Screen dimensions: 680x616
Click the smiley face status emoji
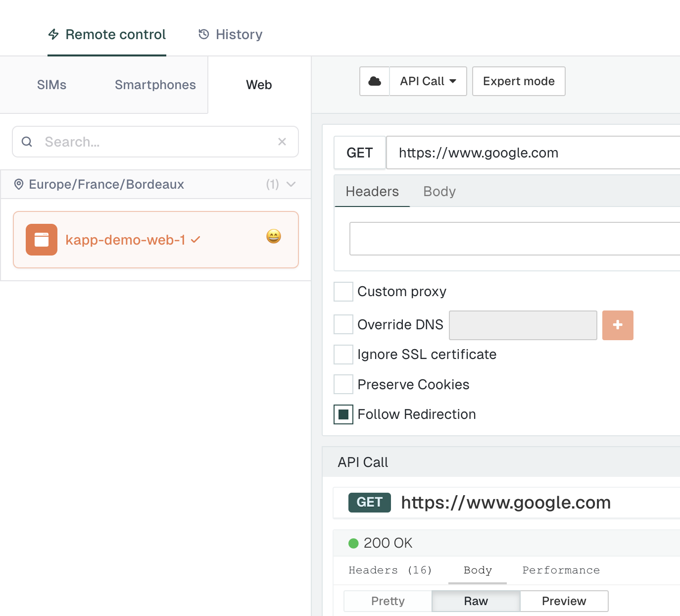point(274,236)
